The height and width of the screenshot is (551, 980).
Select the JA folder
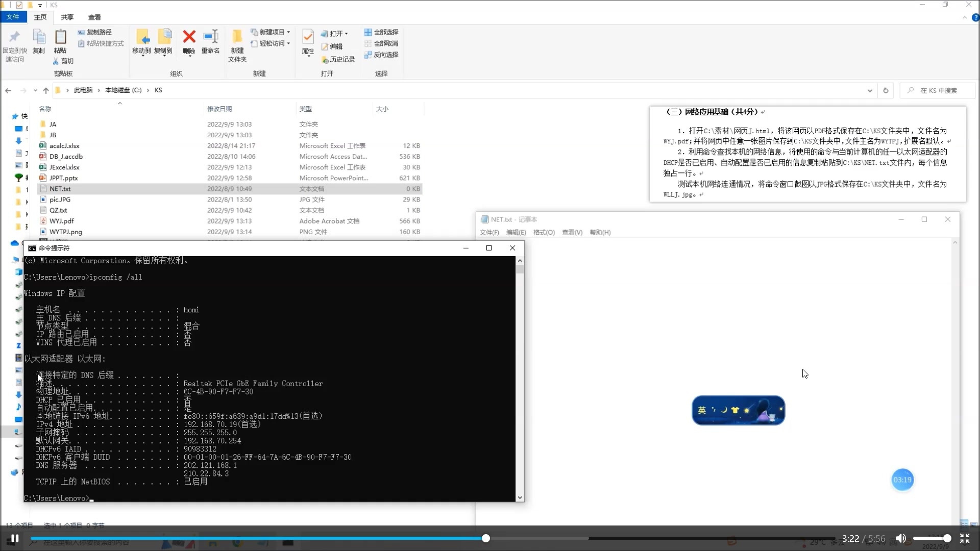click(x=230, y=124)
